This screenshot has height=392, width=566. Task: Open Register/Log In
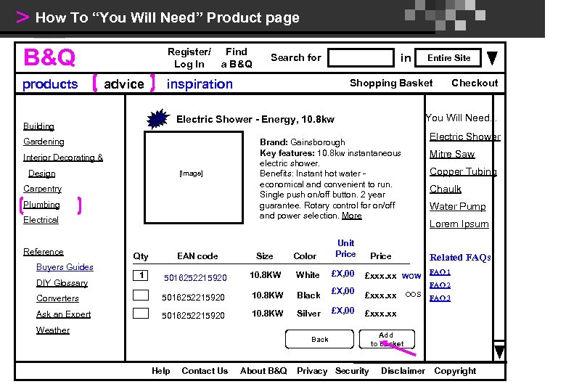(189, 58)
